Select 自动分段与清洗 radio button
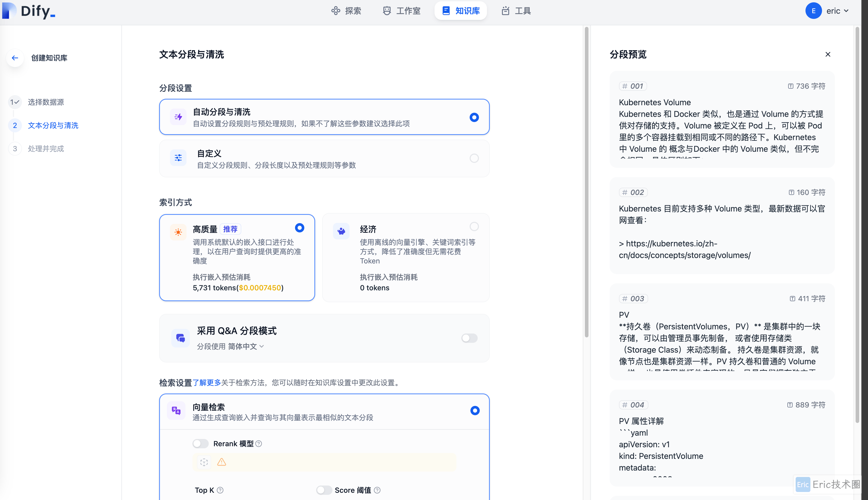Viewport: 868px width, 500px height. [474, 117]
